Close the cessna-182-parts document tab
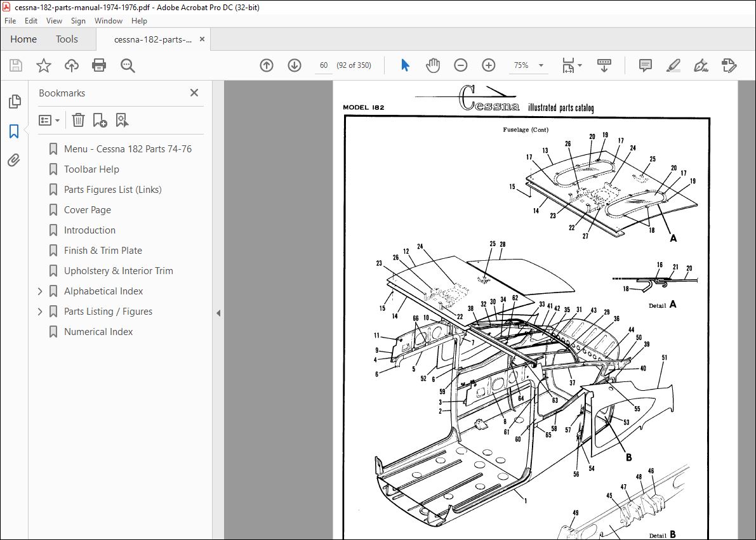 202,39
